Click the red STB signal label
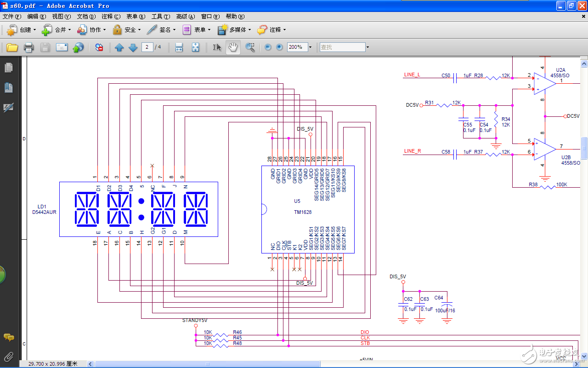This screenshot has height=368, width=588. pyautogui.click(x=365, y=343)
